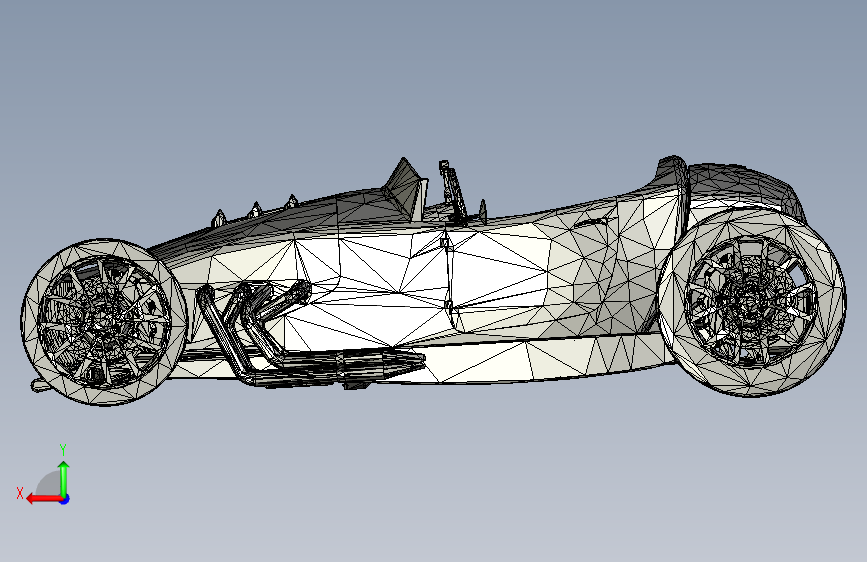Select the wheel behind the cockpit
867x562 pixels.
click(x=752, y=302)
